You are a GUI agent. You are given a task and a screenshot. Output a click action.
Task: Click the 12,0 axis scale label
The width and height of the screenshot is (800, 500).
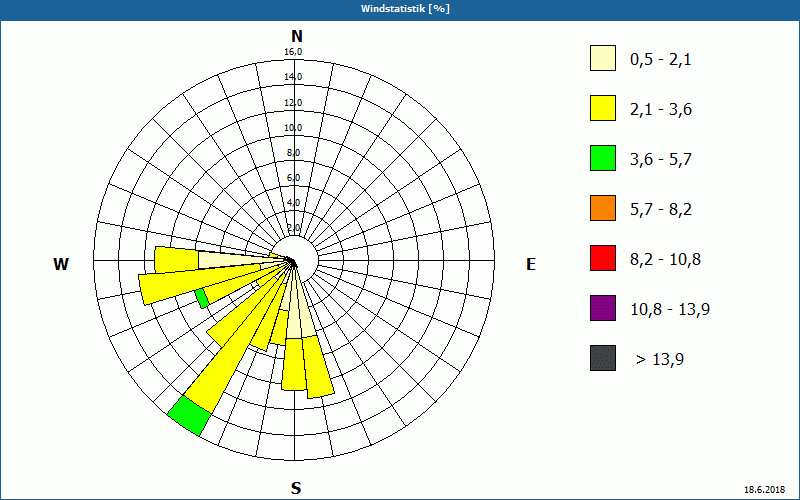click(x=293, y=103)
